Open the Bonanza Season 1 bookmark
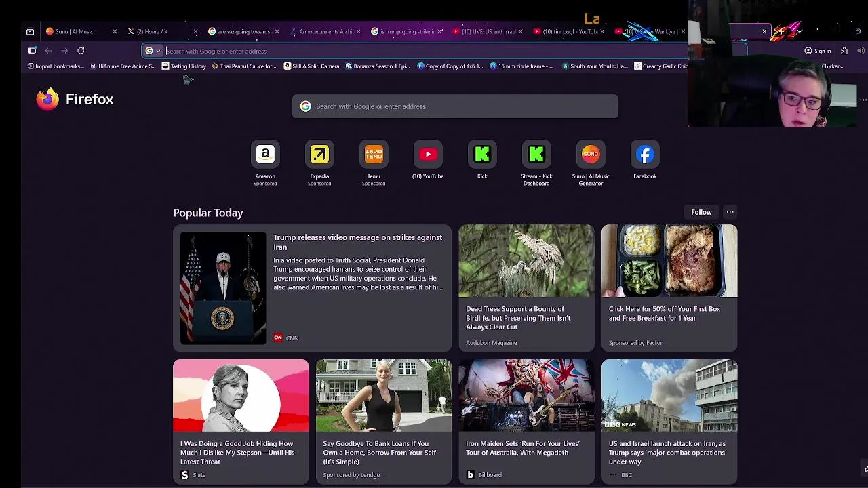868x488 pixels. pos(378,66)
